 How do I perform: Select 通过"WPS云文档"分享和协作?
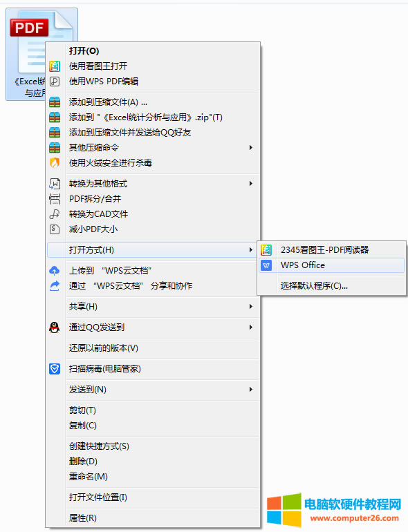(x=153, y=285)
